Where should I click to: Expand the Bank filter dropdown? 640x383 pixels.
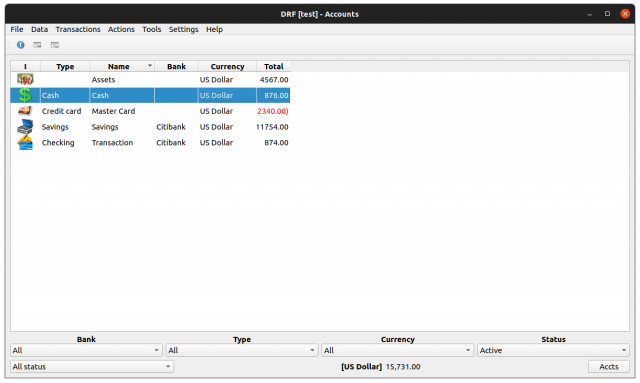click(86, 350)
